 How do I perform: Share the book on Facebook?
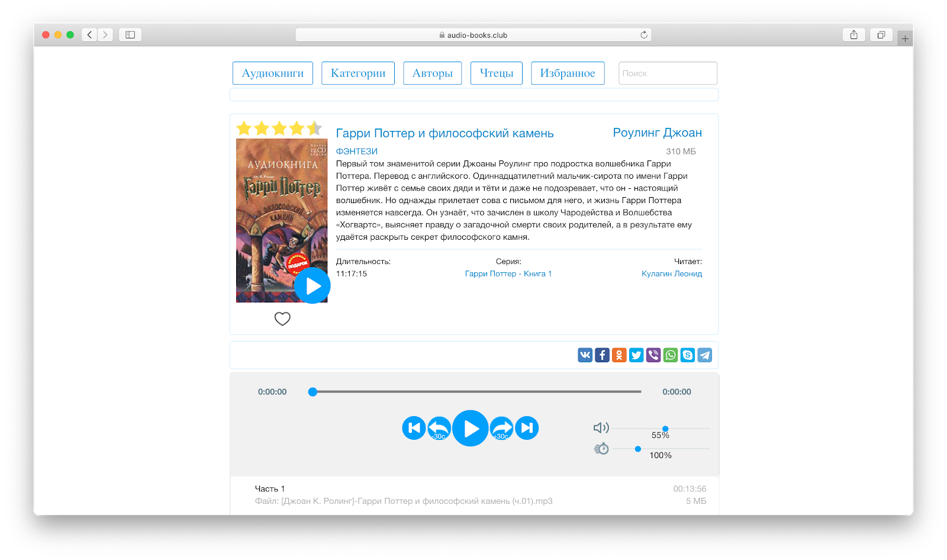[602, 355]
